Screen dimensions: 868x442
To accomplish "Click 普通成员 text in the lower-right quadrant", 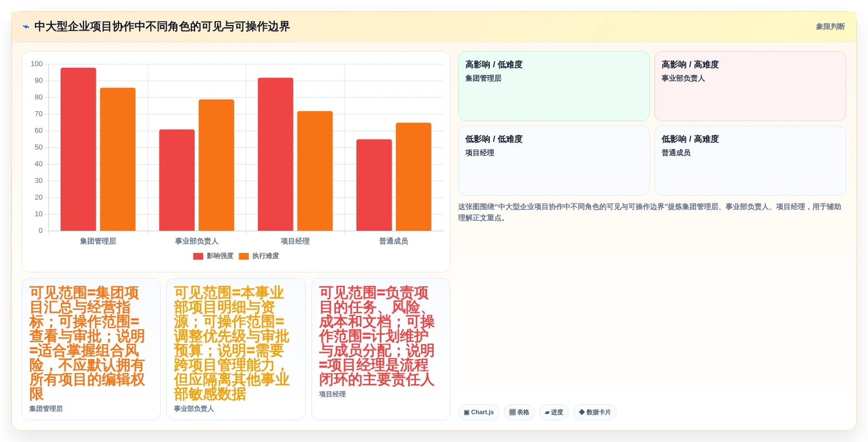I will (676, 153).
